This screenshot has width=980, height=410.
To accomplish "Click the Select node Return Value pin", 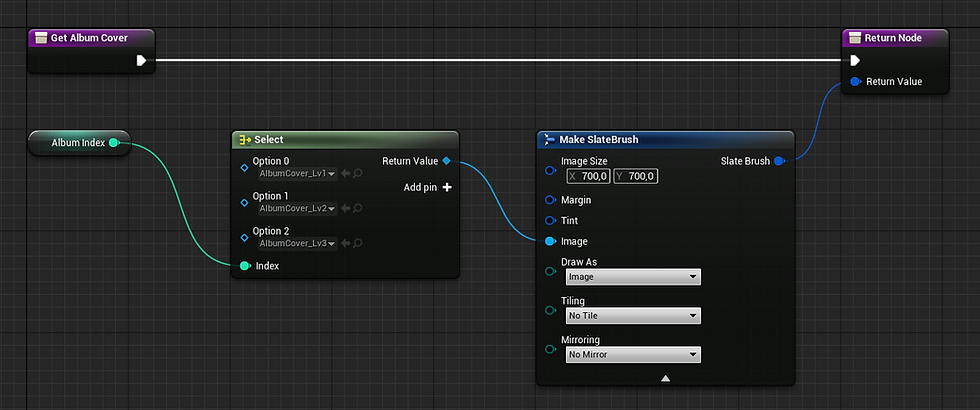I will point(446,160).
